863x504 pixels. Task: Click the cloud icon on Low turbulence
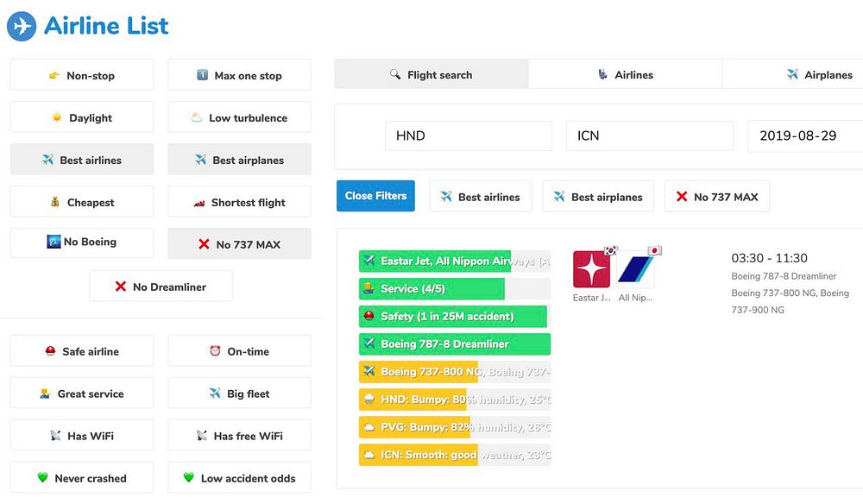point(197,117)
